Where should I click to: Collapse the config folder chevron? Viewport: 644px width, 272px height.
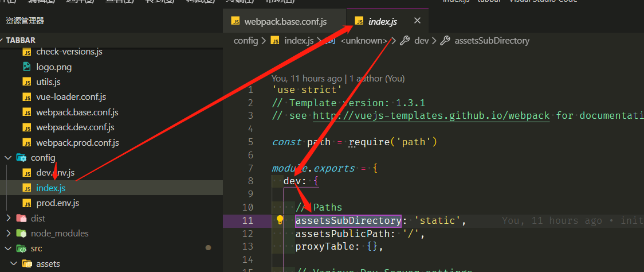(x=9, y=158)
